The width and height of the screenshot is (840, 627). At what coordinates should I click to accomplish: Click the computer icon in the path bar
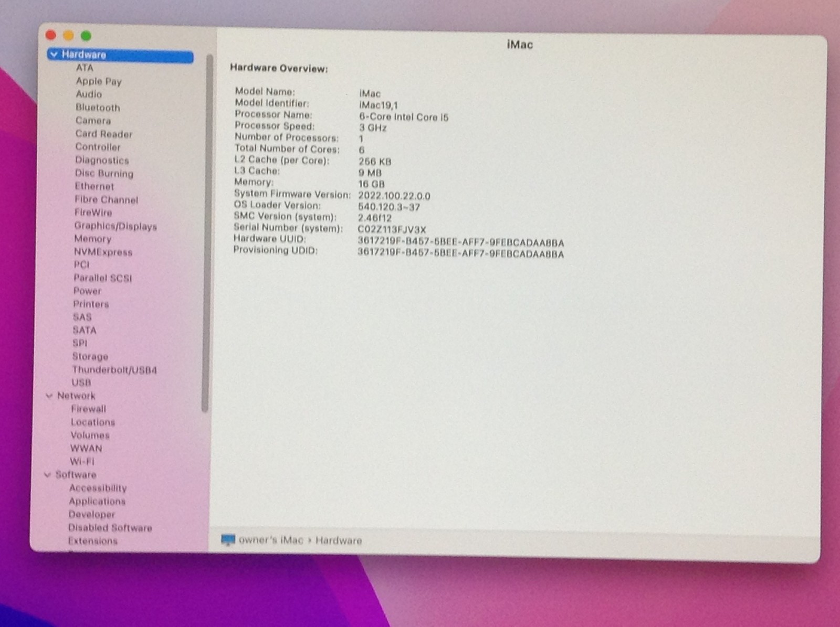[228, 540]
